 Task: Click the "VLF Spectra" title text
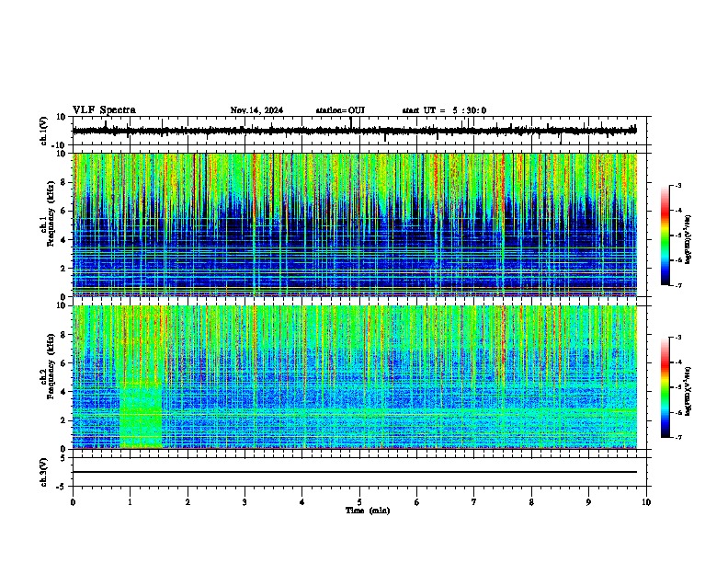tap(104, 110)
